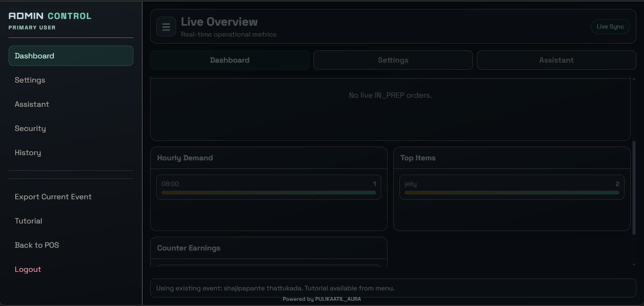Log out using the Logout option
Viewport: 644px width, 306px height.
click(28, 269)
